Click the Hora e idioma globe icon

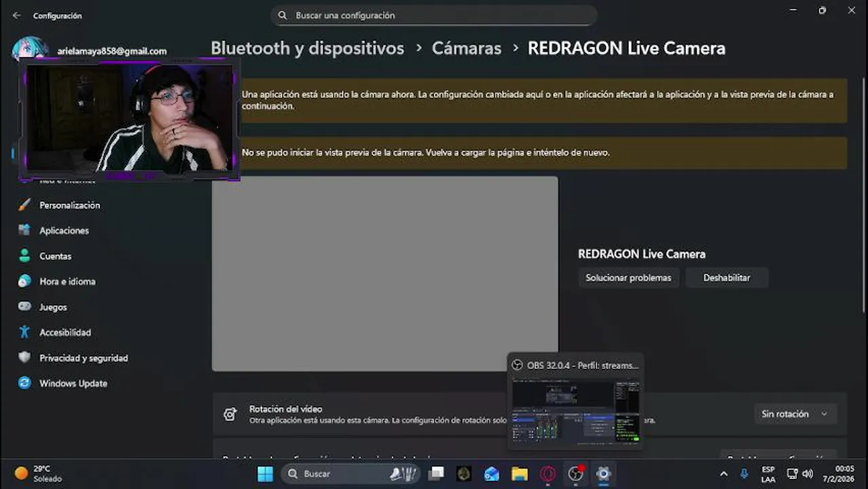click(x=24, y=281)
